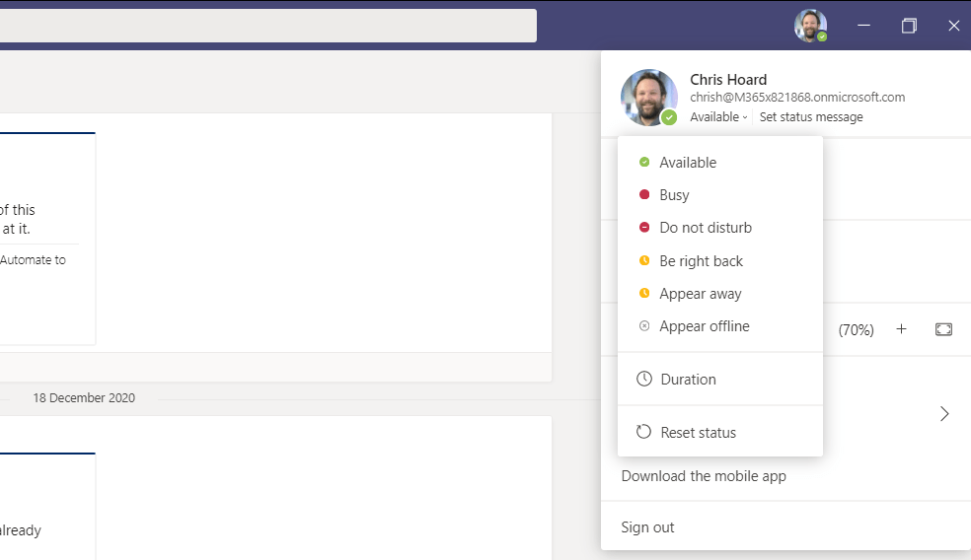Set status to Be right back
Screen dimensions: 971x560
[701, 261]
